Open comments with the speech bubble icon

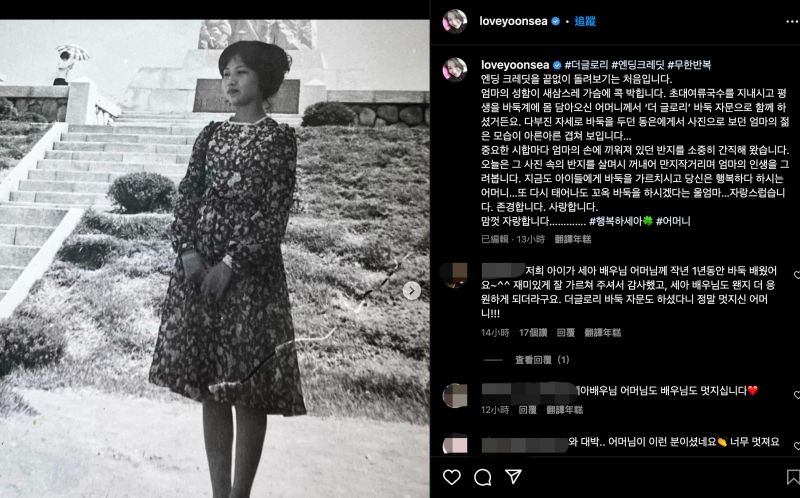483,477
